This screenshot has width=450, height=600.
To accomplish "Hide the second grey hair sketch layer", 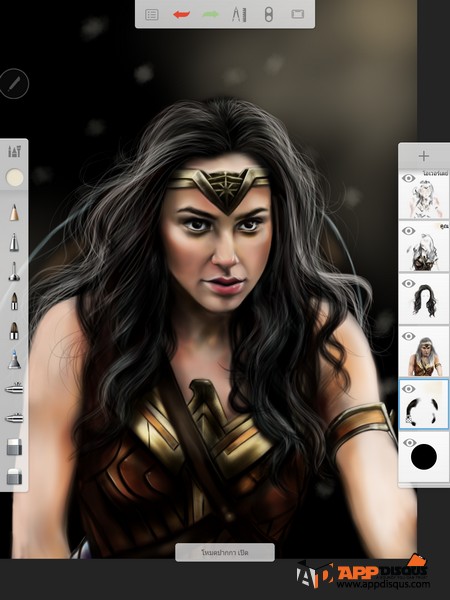I will coord(409,231).
